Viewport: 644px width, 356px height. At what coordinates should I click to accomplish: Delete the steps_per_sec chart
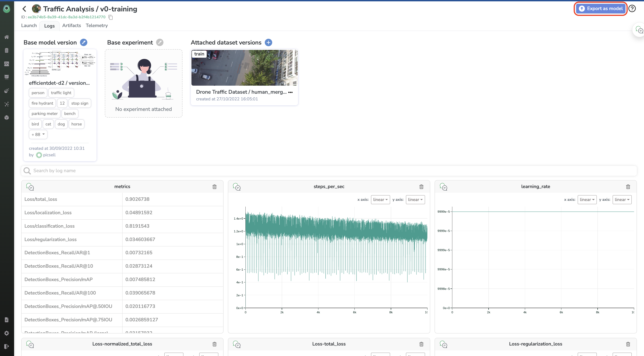pyautogui.click(x=421, y=187)
